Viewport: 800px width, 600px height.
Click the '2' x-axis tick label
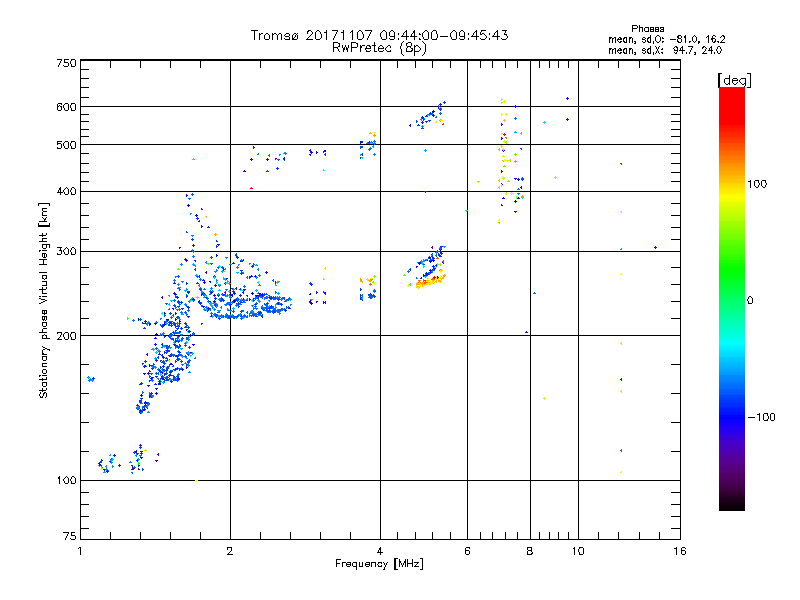pos(230,551)
